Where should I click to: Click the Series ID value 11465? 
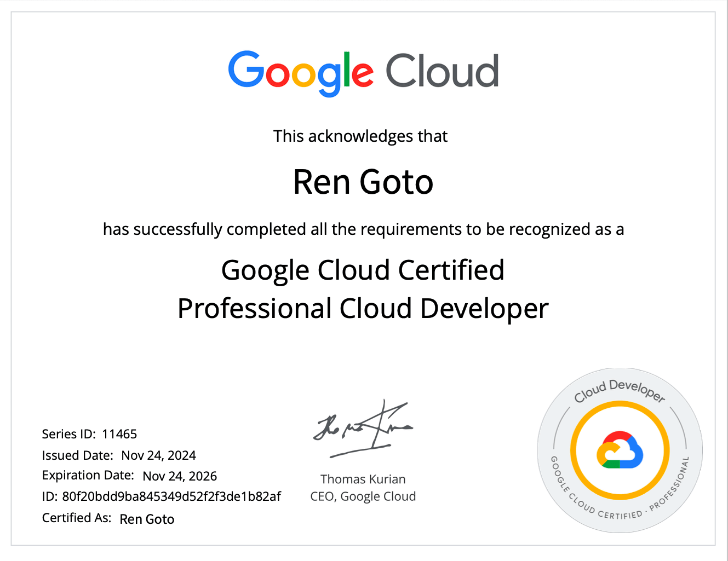coord(120,434)
